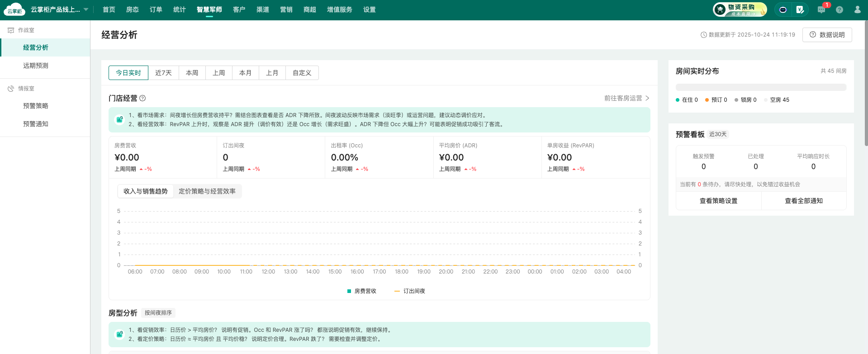Click the room distribution progress bar
This screenshot has width=868, height=354.
point(761,87)
